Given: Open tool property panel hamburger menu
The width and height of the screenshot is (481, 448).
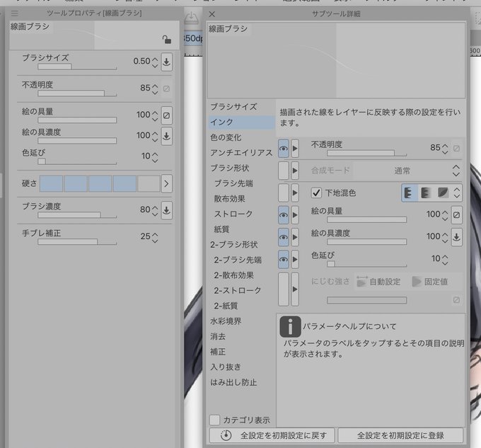Looking at the screenshot, I should point(14,13).
